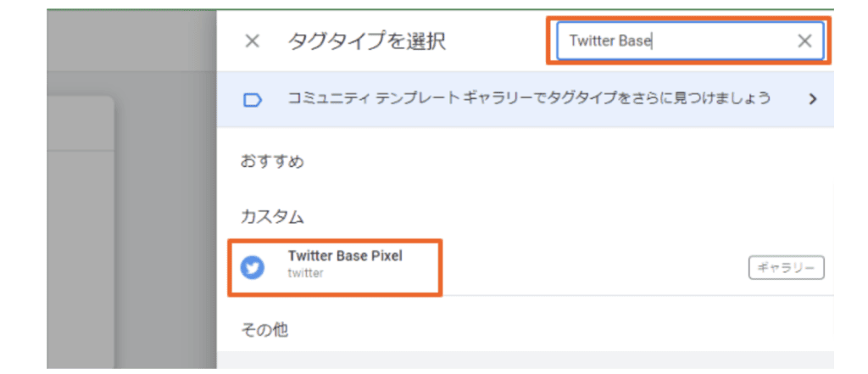
Task: Click the gray area under その他
Action: [526, 360]
